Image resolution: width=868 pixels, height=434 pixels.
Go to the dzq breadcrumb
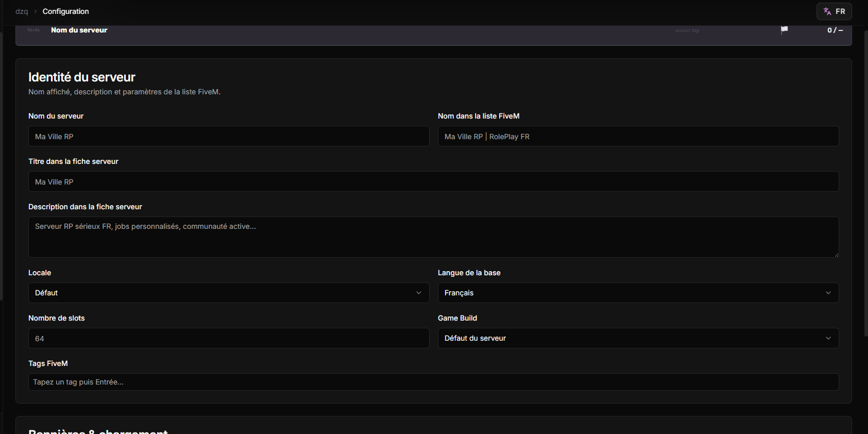22,11
